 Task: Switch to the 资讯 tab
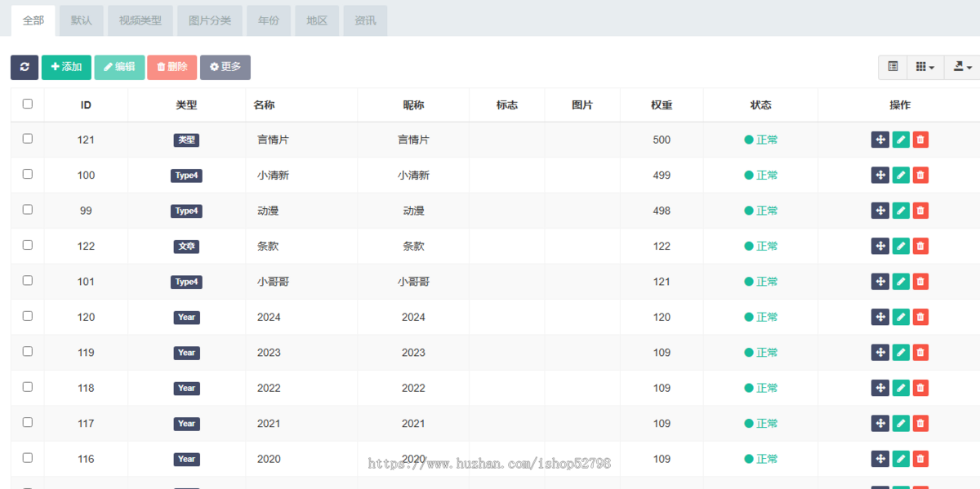click(365, 20)
